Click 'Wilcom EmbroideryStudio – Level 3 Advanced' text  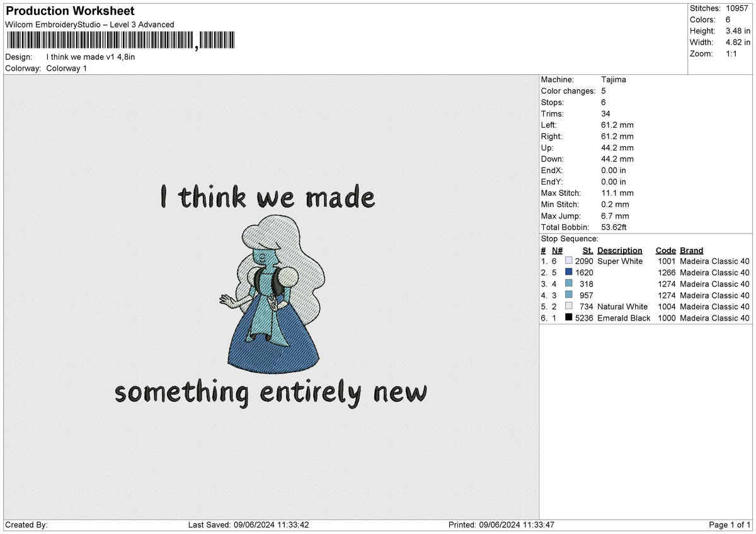pyautogui.click(x=89, y=25)
